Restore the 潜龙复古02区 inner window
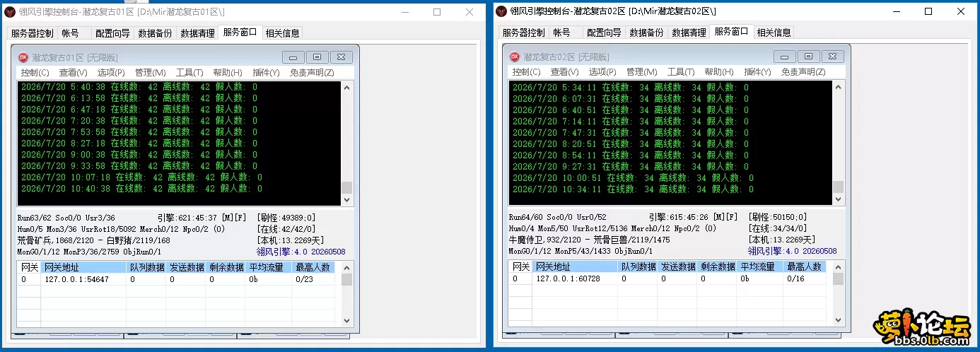The width and height of the screenshot is (980, 352). click(808, 57)
